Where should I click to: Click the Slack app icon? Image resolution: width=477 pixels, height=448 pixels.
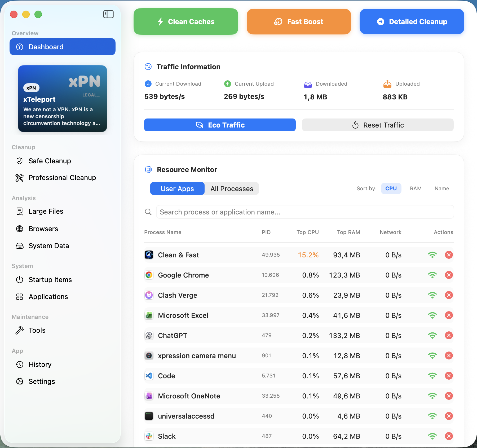tap(149, 436)
